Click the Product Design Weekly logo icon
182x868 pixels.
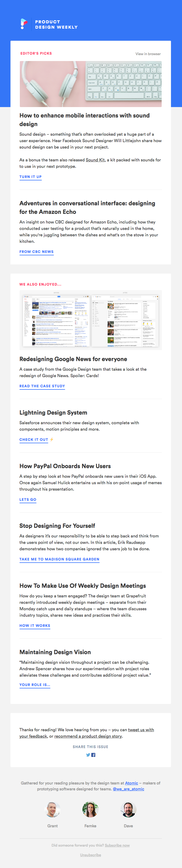click(24, 24)
